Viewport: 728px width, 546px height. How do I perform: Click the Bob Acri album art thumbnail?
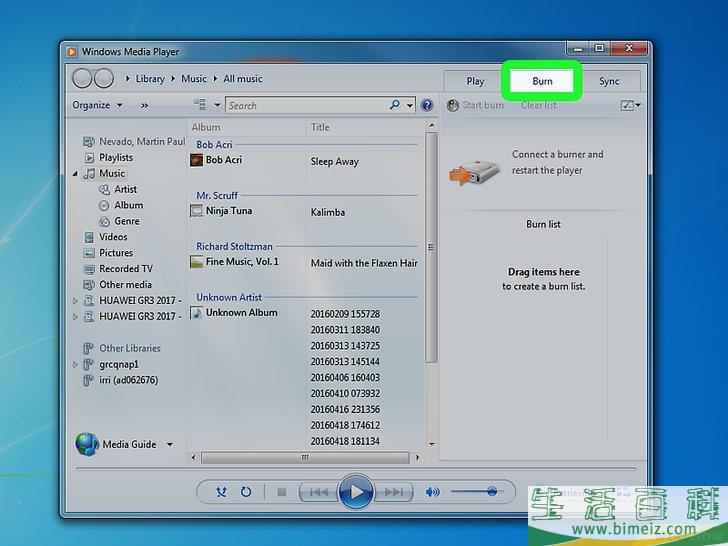(x=196, y=160)
